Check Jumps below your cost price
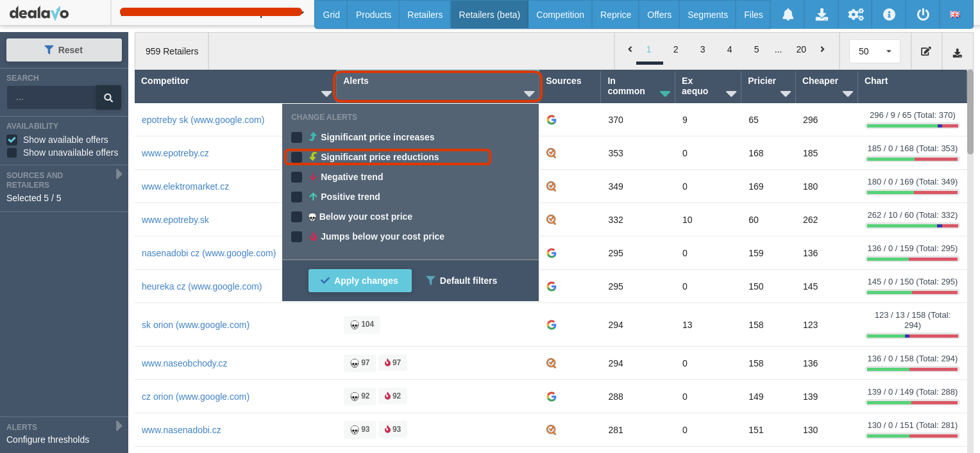 (296, 236)
